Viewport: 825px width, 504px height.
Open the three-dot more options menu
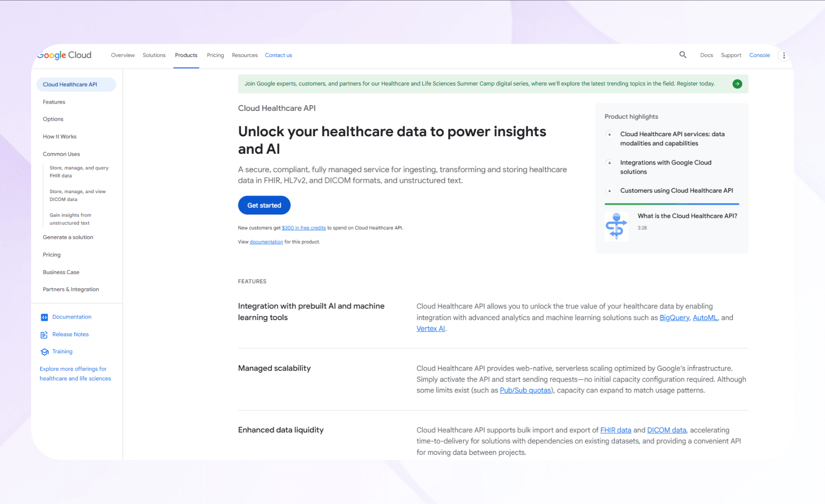click(784, 55)
